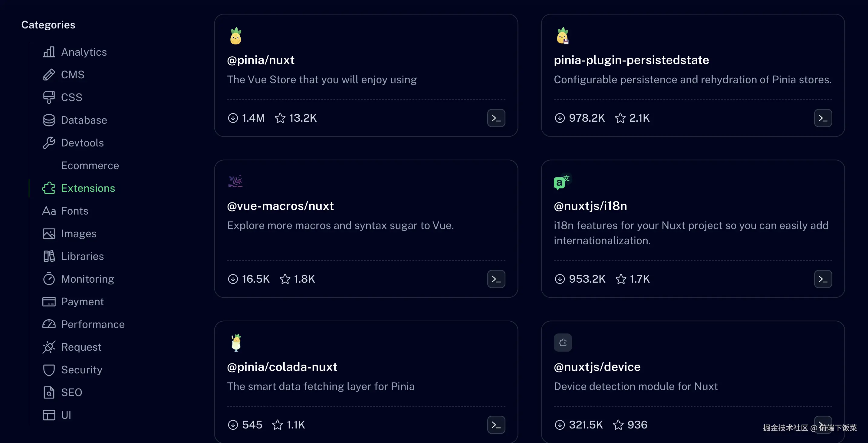Open the Performance category
Screen dimensions: 868x443
point(93,324)
